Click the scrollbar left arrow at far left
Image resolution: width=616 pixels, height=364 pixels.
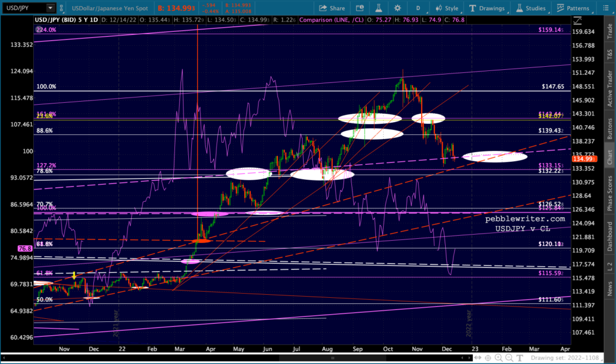(x=4, y=358)
